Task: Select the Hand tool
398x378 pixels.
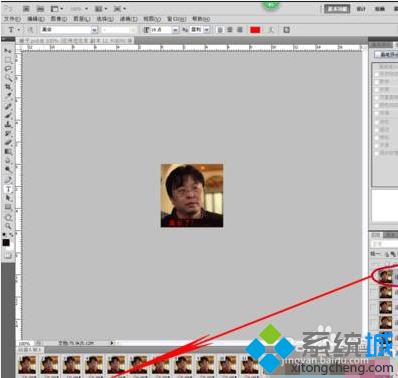Action: coord(8,217)
